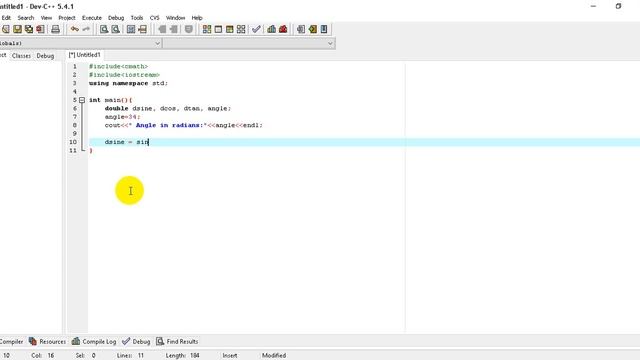Image resolution: width=640 pixels, height=360 pixels.
Task: Click the Run window icon
Action: pos(218,29)
